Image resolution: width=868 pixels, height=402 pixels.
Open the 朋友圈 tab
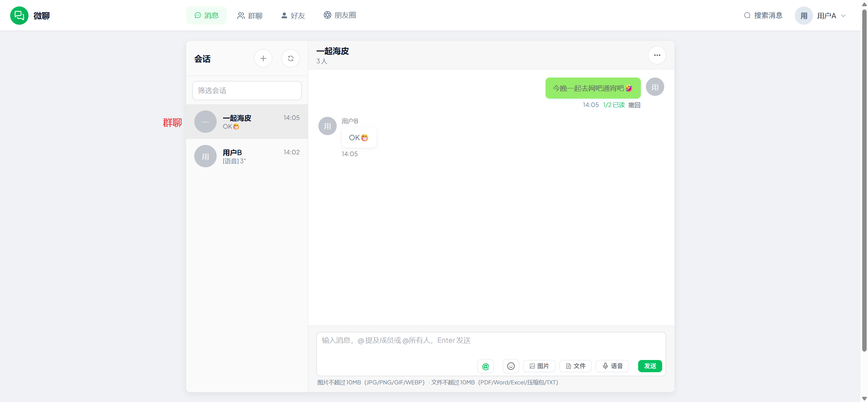coord(340,16)
